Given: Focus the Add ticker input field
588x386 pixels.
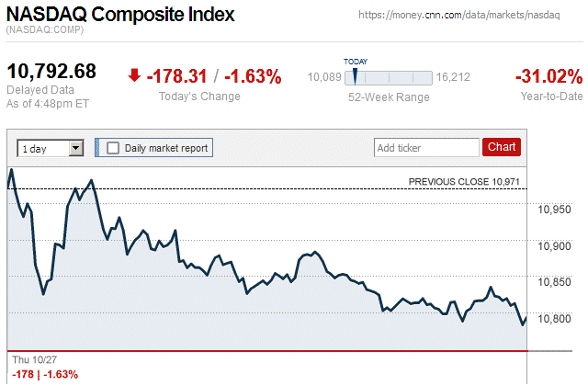Looking at the screenshot, I should (424, 147).
